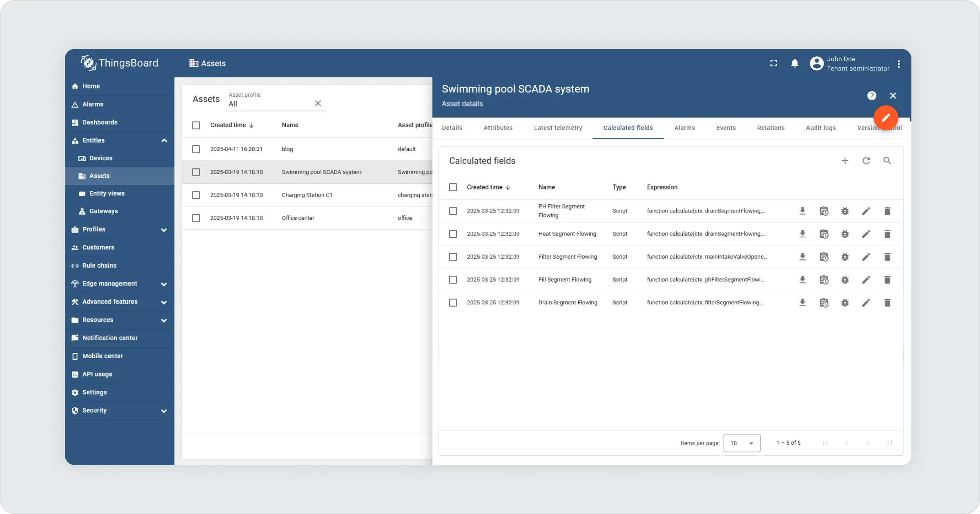Click the add calculated field plus icon
This screenshot has width=980, height=514.
point(845,161)
